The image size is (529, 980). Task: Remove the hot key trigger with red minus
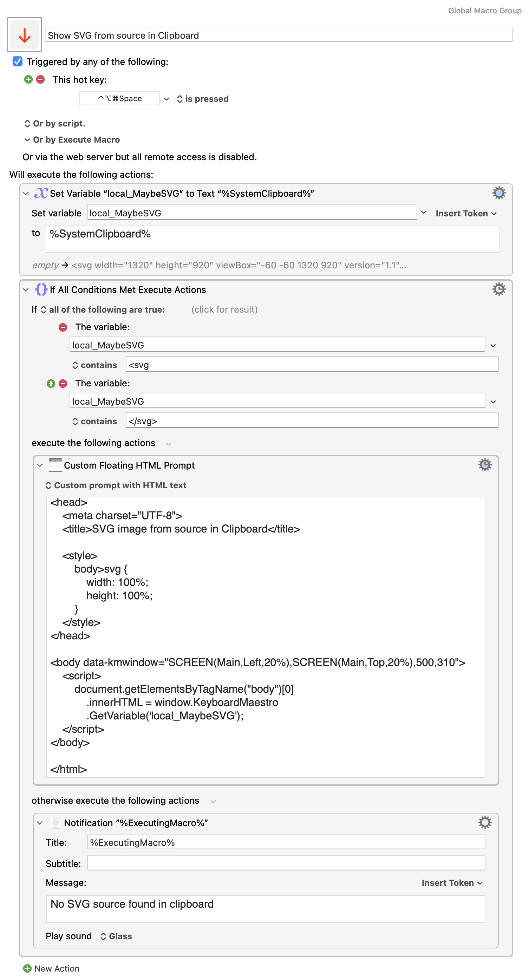click(40, 79)
